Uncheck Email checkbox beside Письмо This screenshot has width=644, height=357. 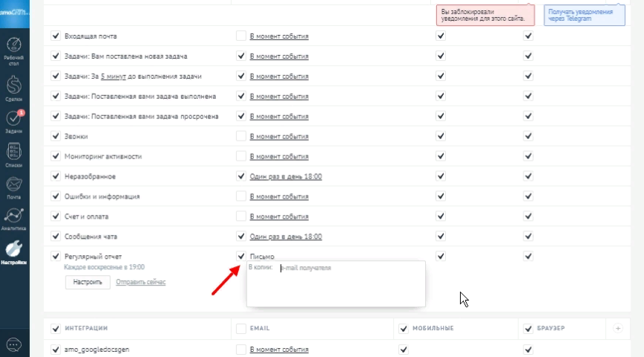click(240, 256)
